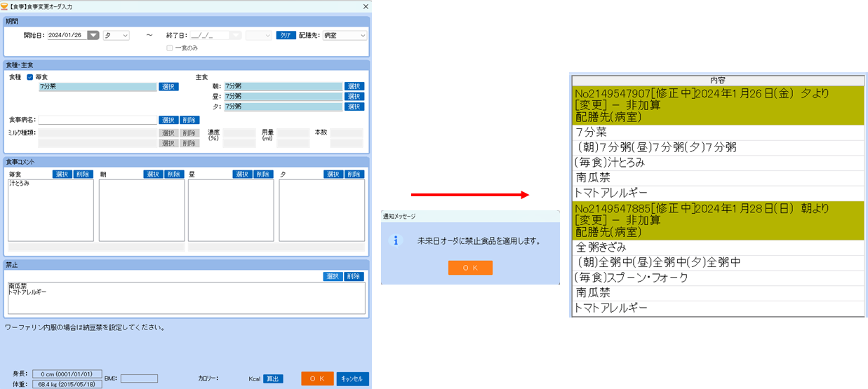Select the order header No2149547885 row
The image size is (868, 389).
[x=718, y=220]
